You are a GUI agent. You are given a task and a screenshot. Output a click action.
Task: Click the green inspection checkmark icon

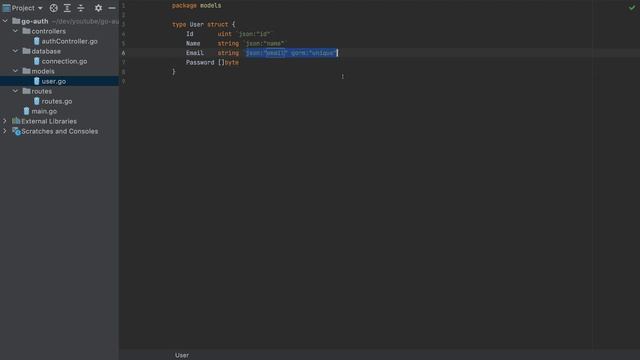click(x=632, y=7)
